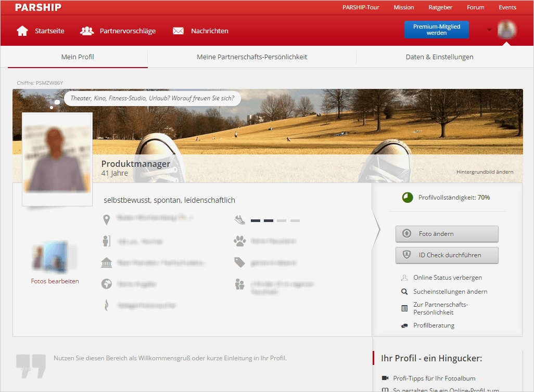Click the PARSHIP logo
Viewport: 534px width, 392px height.
click(38, 7)
